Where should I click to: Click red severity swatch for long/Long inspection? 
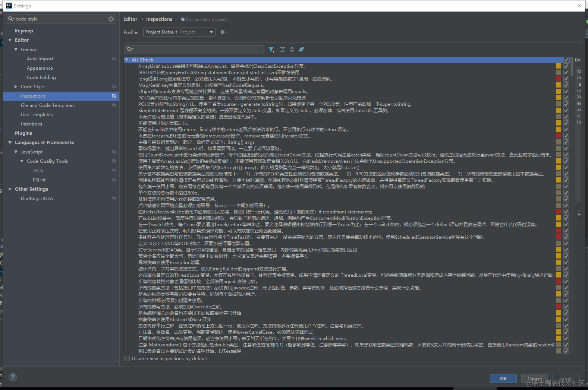[559, 79]
